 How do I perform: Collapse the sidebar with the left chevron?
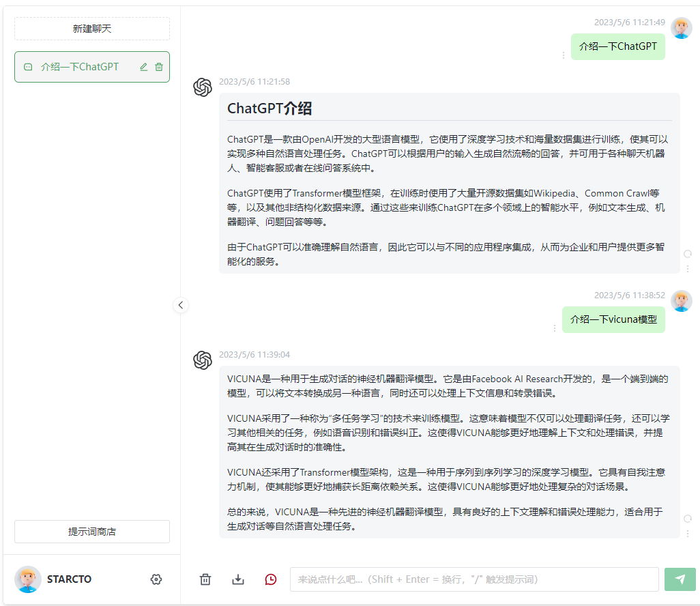181,305
